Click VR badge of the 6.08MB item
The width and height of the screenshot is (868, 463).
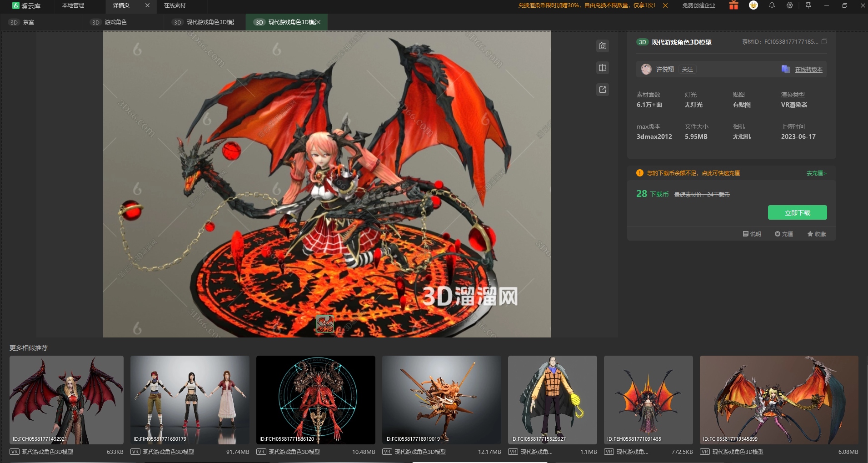705,452
